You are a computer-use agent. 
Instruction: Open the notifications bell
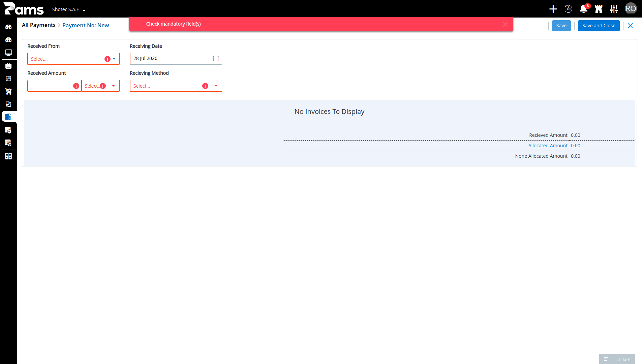pos(583,9)
